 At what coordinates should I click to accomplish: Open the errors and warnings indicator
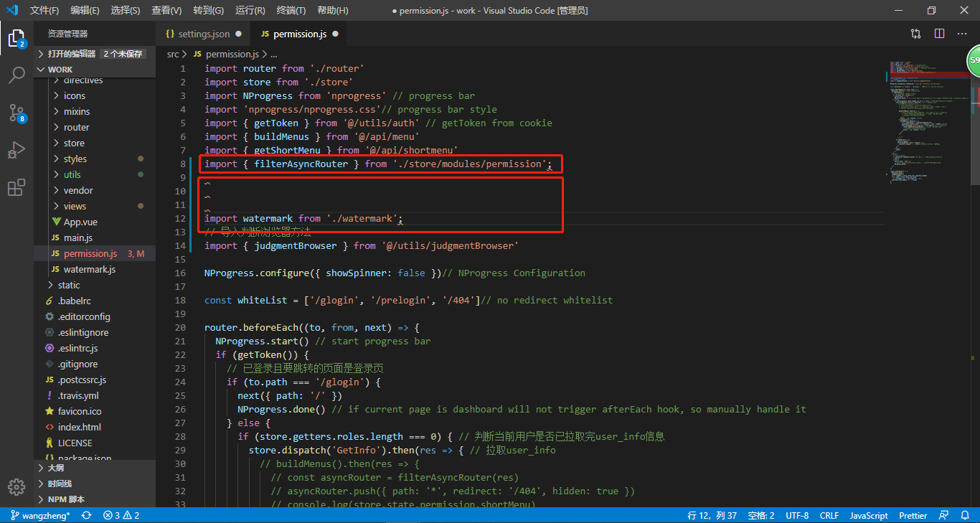pos(121,515)
